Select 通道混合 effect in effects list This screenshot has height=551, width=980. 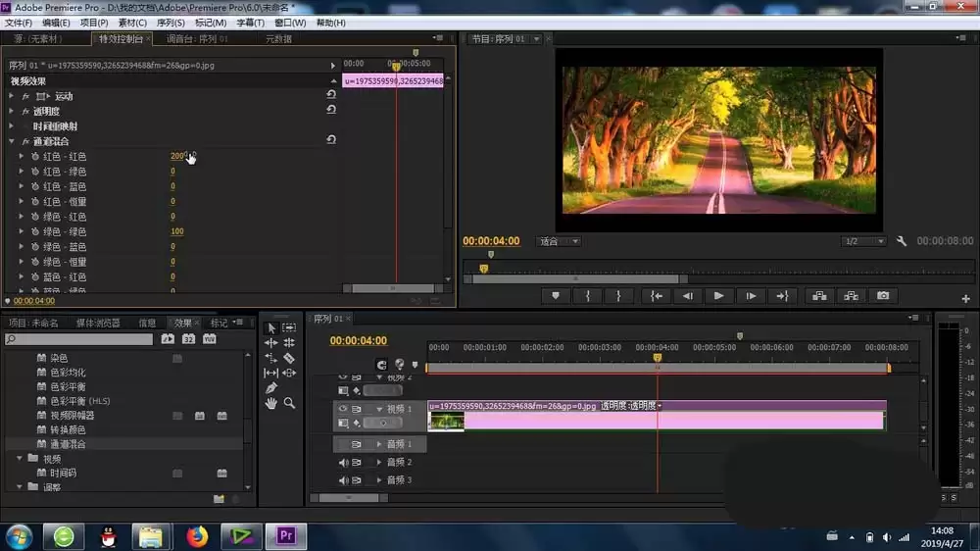pos(68,444)
